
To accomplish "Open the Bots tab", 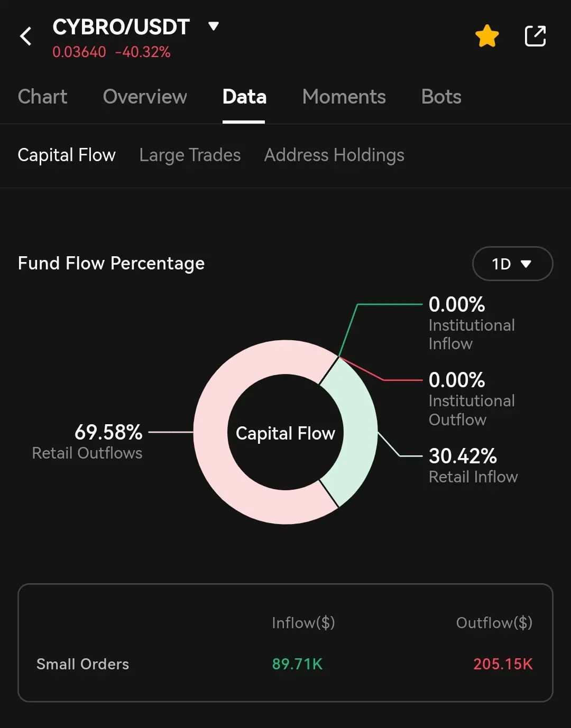I will (x=441, y=97).
